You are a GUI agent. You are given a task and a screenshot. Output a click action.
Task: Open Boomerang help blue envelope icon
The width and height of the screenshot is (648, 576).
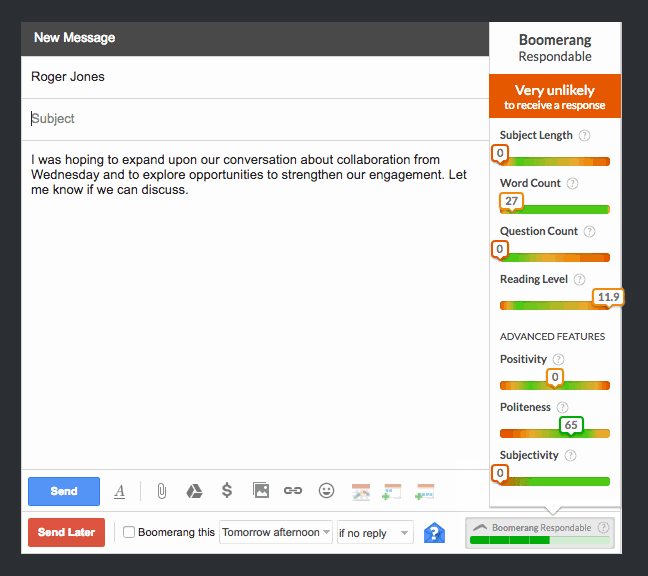click(434, 533)
